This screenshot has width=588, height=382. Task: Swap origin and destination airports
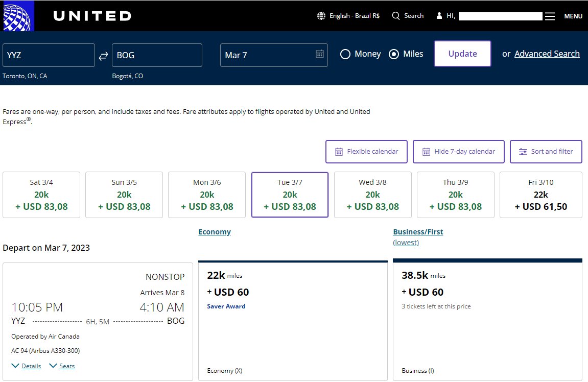104,56
